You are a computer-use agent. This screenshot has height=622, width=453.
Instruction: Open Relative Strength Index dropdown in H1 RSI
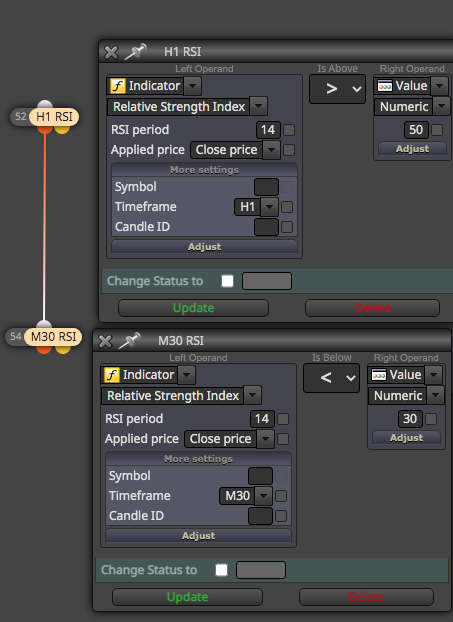coord(258,107)
